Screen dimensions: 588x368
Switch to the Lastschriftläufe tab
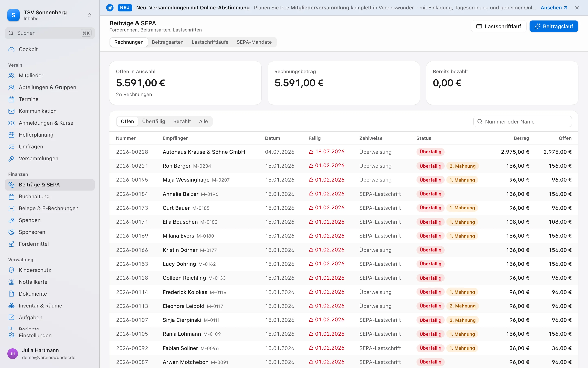tap(210, 42)
